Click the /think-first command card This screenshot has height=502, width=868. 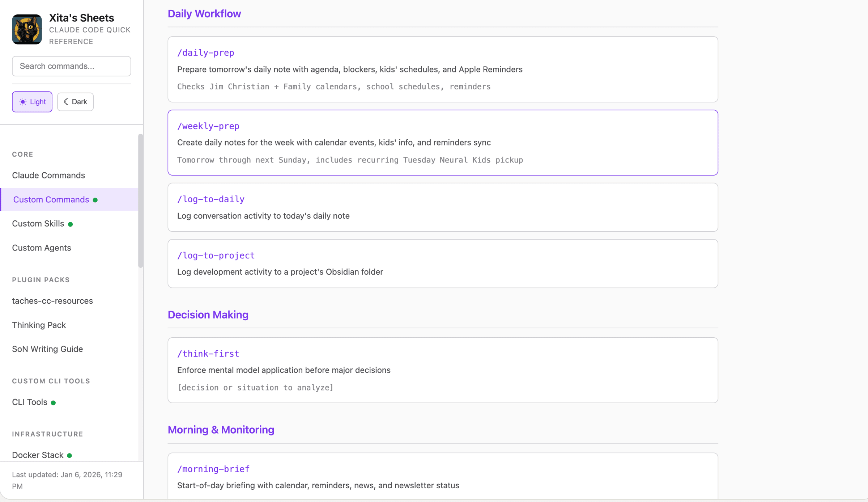[x=442, y=370]
